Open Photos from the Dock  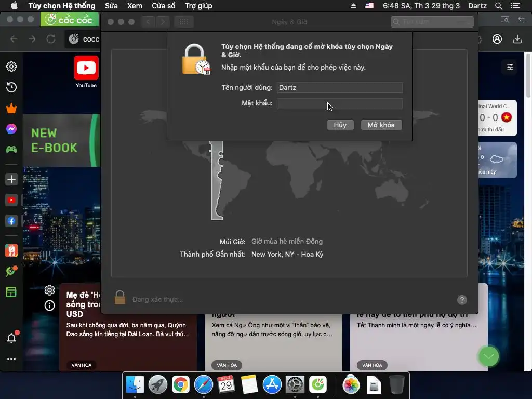pyautogui.click(x=351, y=385)
